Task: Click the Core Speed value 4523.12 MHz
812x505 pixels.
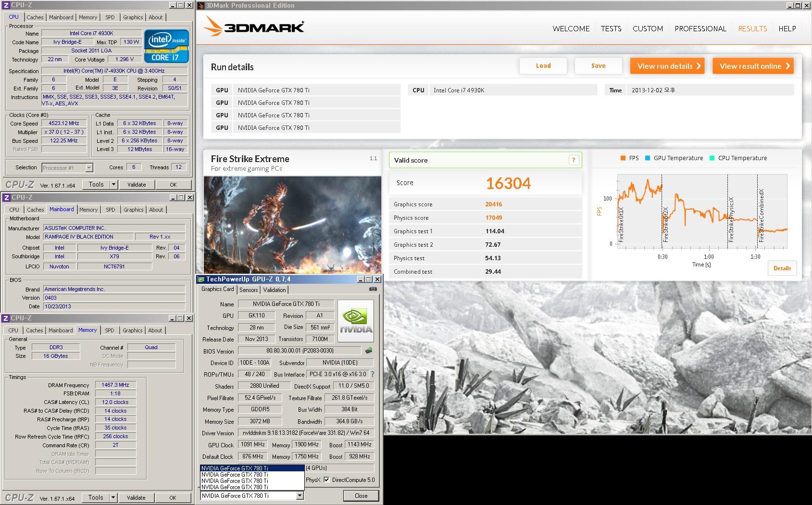Action: [x=64, y=123]
